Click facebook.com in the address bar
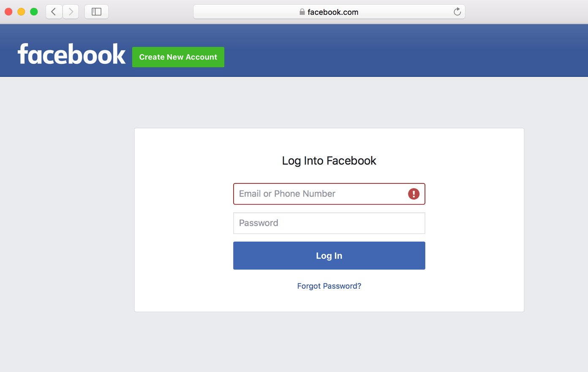588x372 pixels. (333, 12)
